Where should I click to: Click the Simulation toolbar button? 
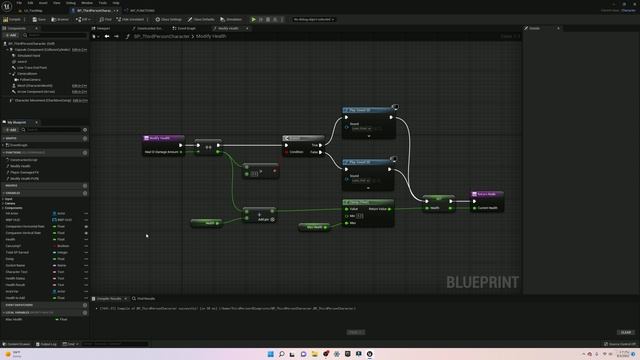[231, 19]
